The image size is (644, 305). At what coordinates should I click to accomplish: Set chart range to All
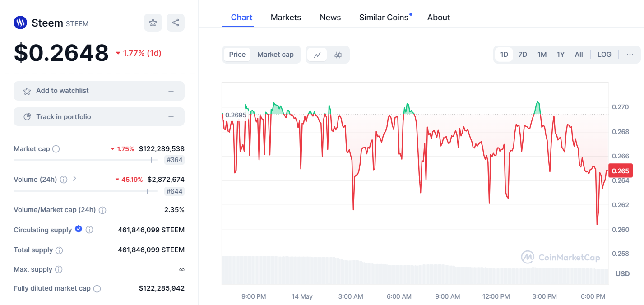click(x=579, y=55)
